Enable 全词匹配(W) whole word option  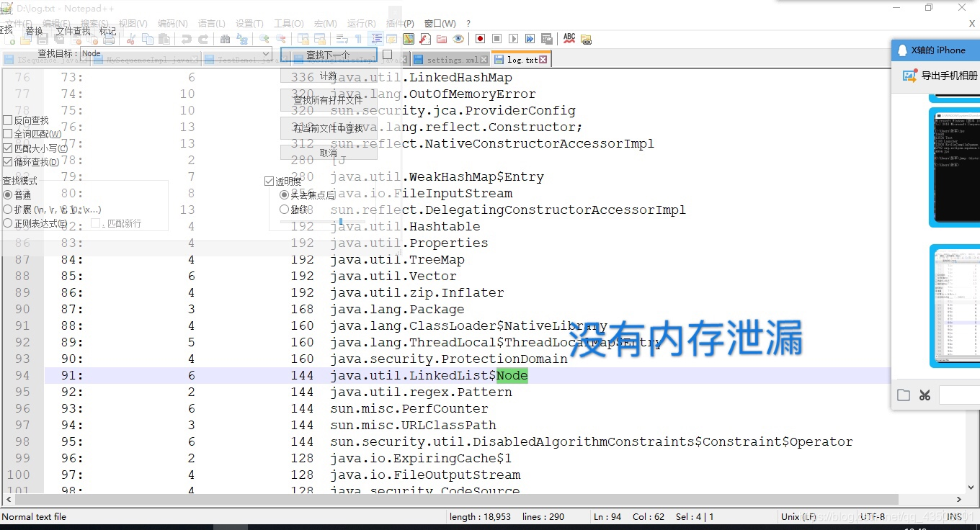coord(8,134)
